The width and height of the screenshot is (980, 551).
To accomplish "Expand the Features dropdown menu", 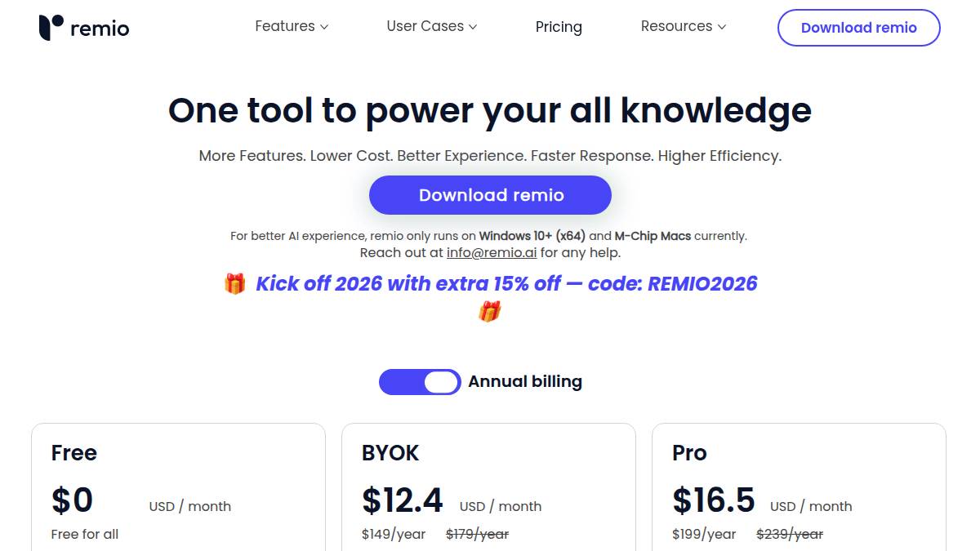I will pos(291,26).
